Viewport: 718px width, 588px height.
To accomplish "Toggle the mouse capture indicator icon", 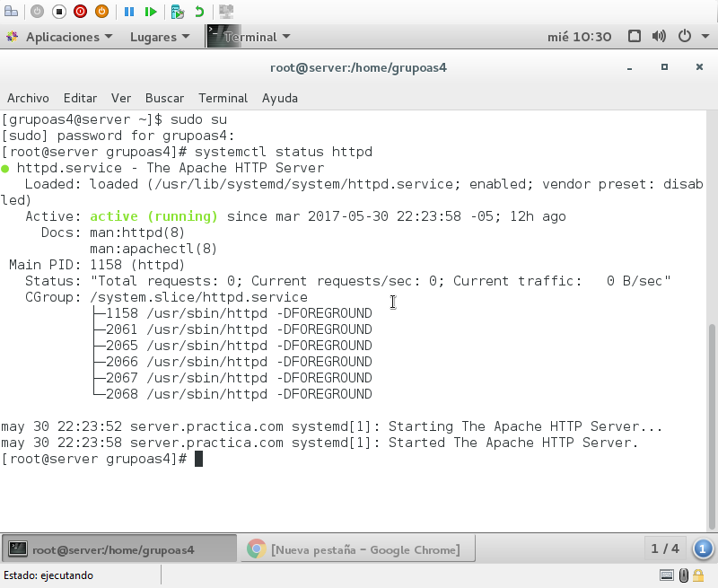I will click(x=684, y=575).
